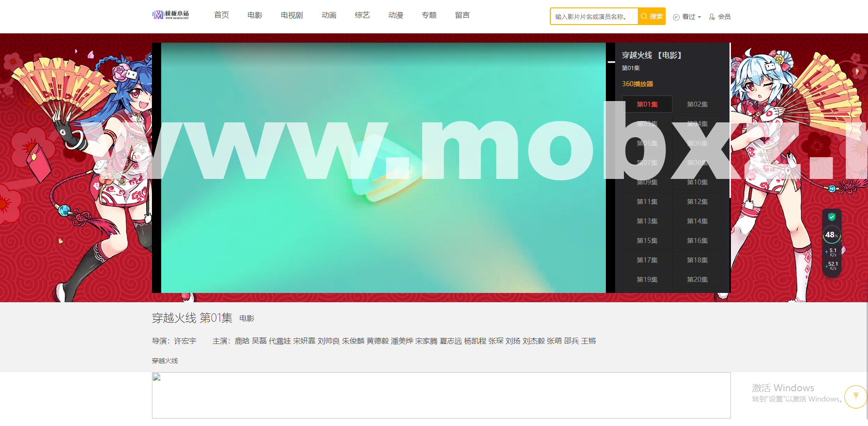
Task: Open actor link 黄德毅
Action: click(x=377, y=341)
